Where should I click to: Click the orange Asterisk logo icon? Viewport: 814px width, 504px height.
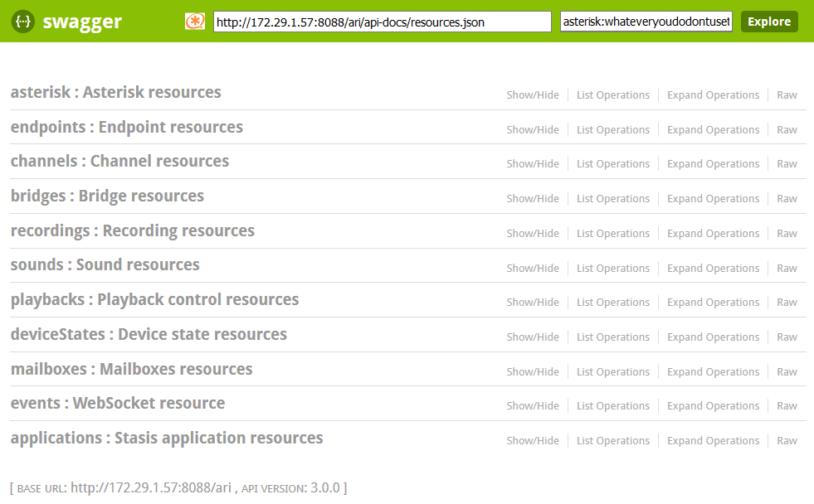(195, 22)
